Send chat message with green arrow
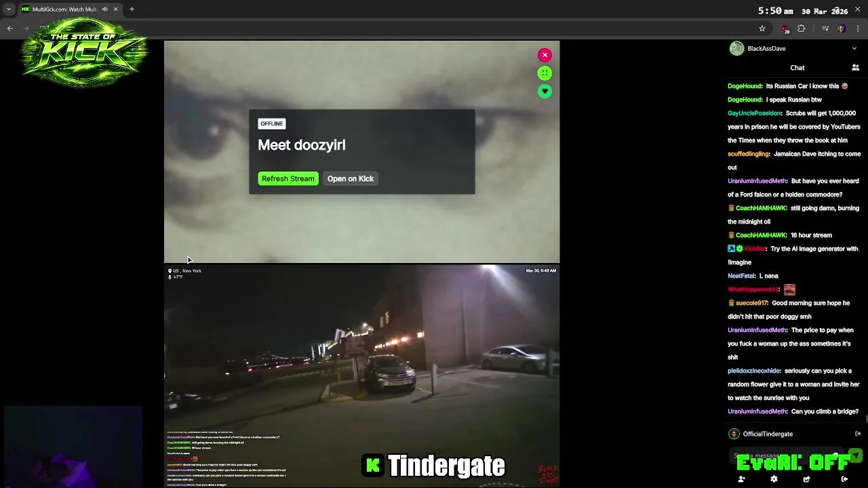 [855, 455]
